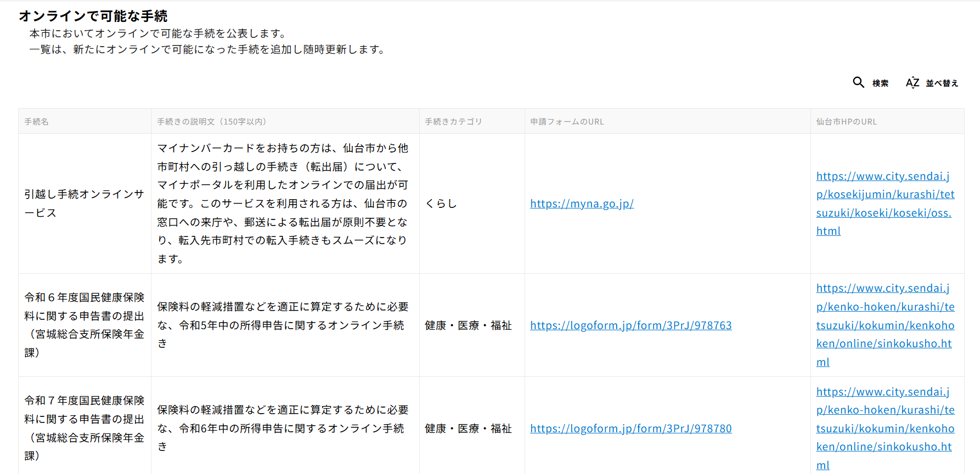Screen dimensions: 980x474
Task: Open the Sendai HP link in 令和6年度 row
Action: (885, 325)
